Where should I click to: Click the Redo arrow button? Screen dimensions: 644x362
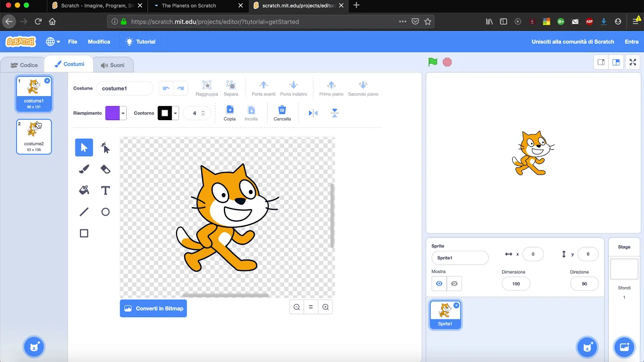click(181, 88)
